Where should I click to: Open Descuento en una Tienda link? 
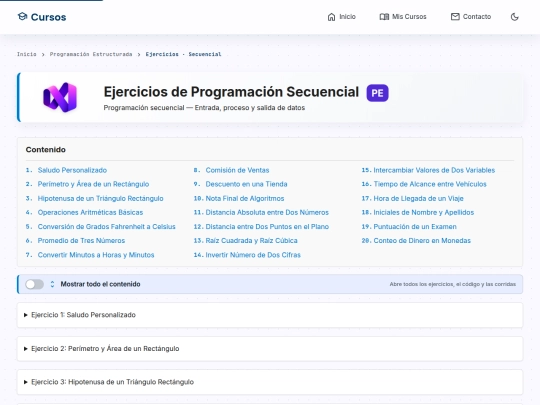tap(246, 184)
